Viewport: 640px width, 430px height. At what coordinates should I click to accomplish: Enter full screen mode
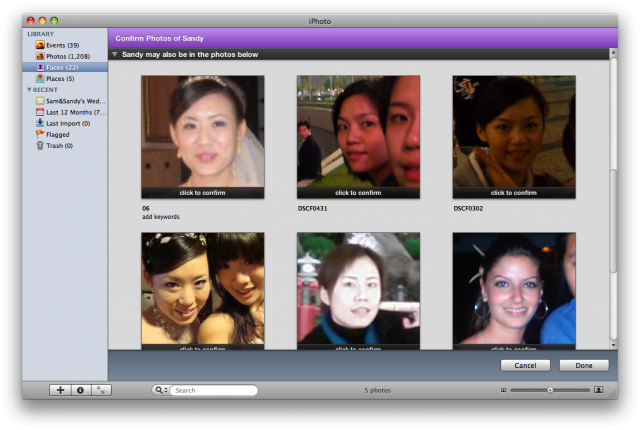click(101, 390)
